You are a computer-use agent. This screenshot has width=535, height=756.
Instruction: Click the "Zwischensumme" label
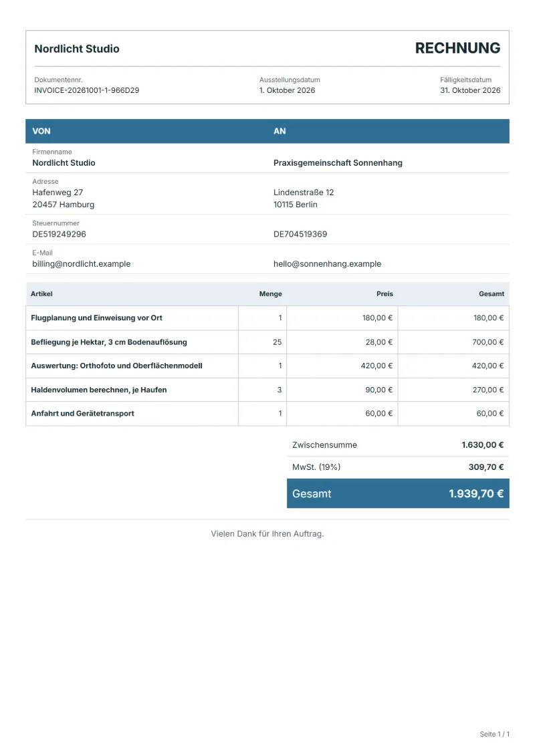tap(324, 445)
